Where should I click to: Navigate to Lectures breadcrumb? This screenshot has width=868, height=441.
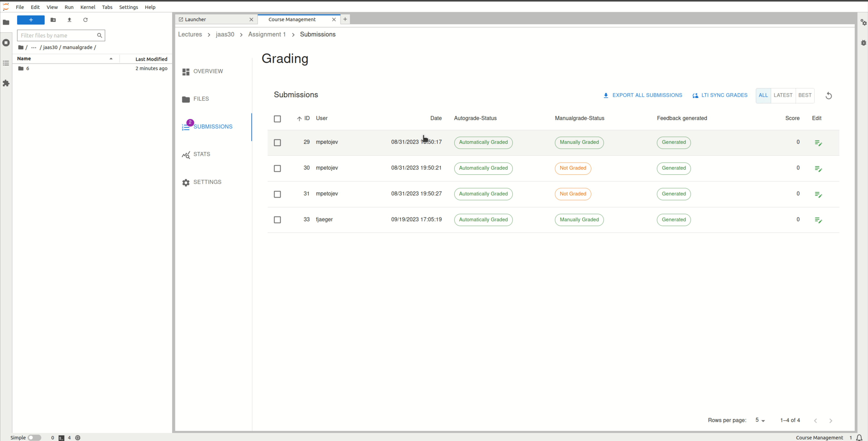pos(190,34)
